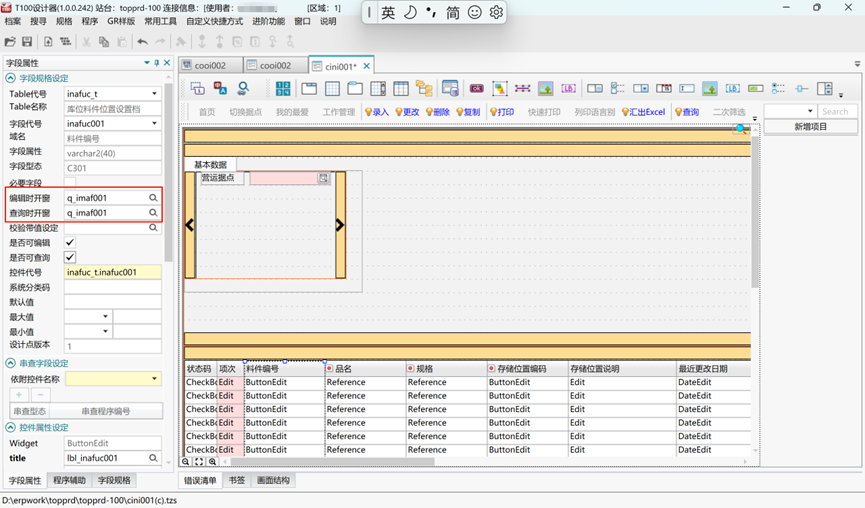Image resolution: width=865 pixels, height=508 pixels.
Task: Collapse the 串查字段设定 section
Action: point(10,363)
